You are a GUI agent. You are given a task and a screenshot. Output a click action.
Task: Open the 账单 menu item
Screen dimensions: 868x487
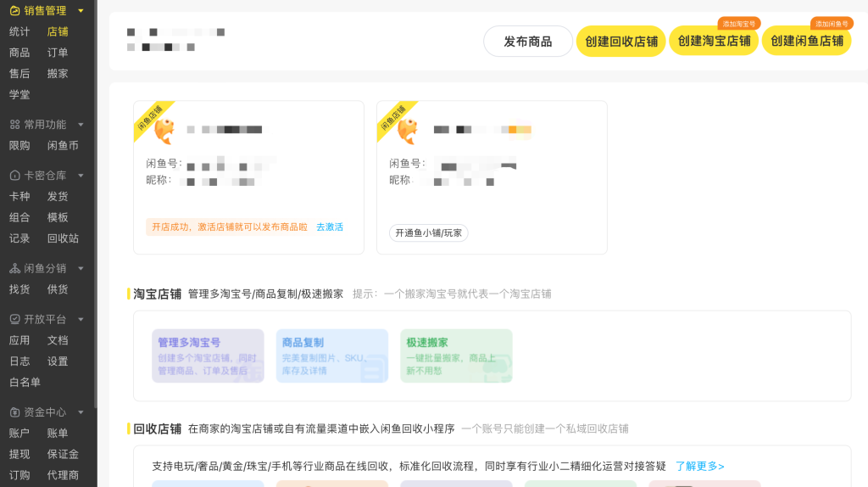click(x=58, y=434)
